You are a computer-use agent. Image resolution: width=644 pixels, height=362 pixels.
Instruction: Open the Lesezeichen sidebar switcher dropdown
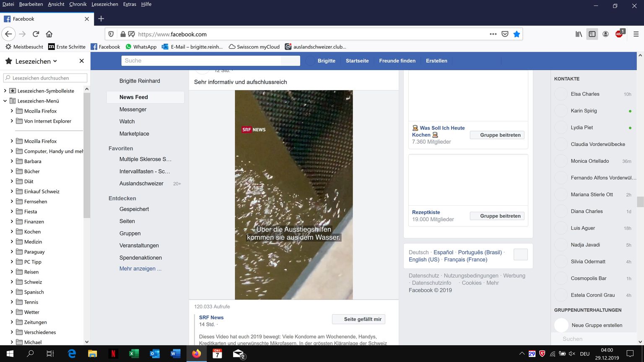36,61
